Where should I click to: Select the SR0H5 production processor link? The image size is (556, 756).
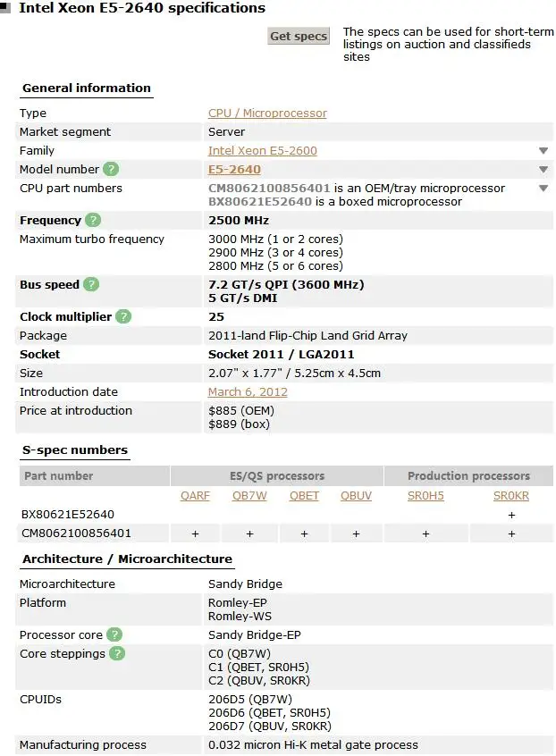[x=425, y=496]
